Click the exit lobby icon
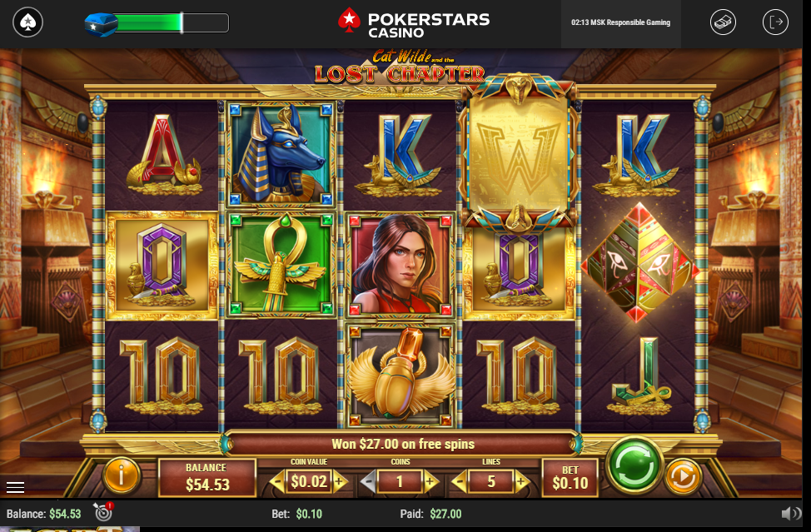 (x=775, y=22)
